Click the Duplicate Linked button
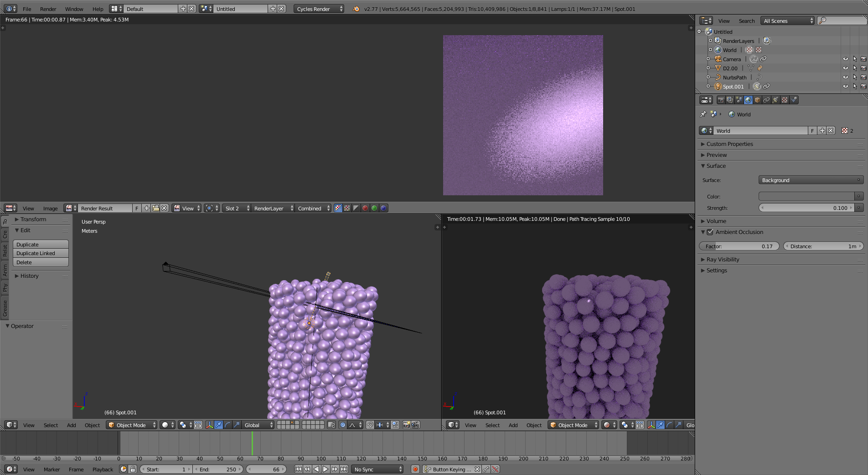The image size is (868, 475). click(41, 253)
